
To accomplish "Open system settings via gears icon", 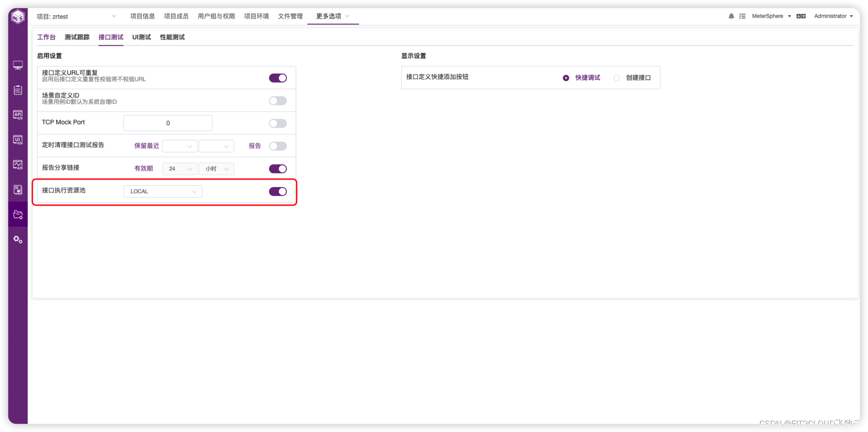I will point(18,240).
